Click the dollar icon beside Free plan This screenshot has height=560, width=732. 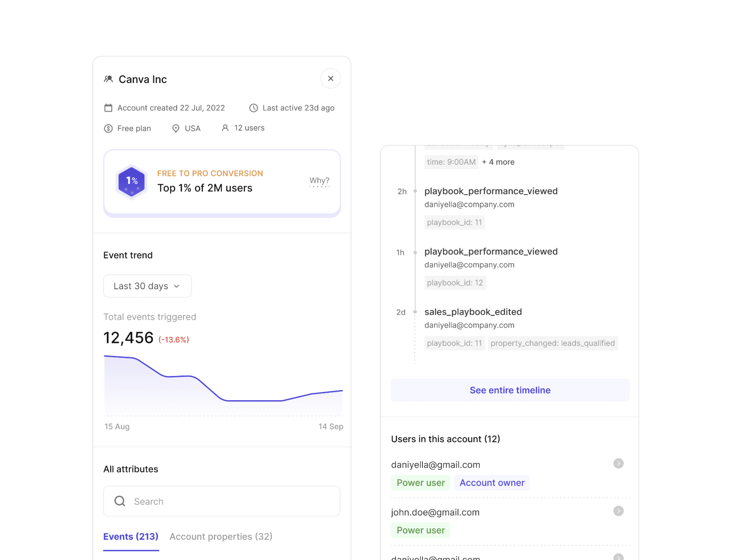click(x=108, y=129)
